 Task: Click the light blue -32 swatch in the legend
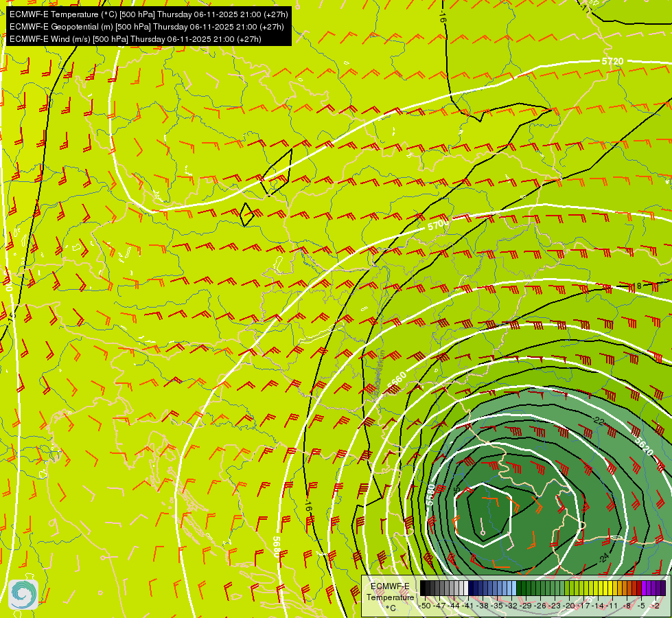tap(514, 588)
